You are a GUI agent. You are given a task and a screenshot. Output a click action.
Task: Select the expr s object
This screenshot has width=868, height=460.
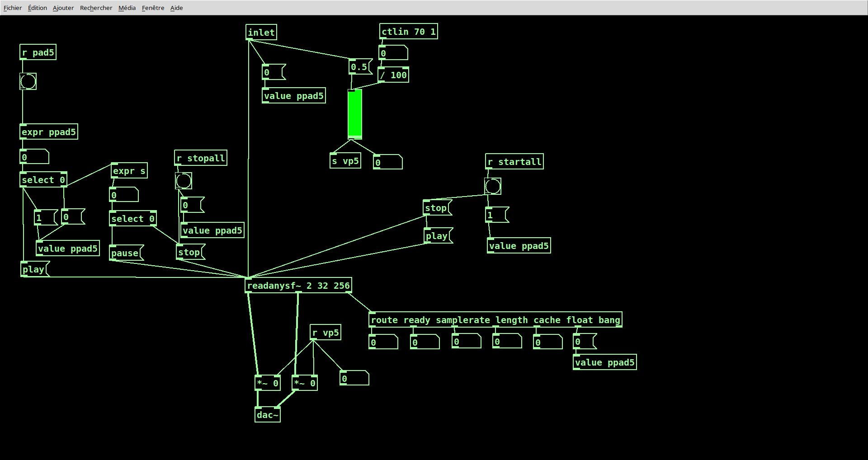pyautogui.click(x=129, y=171)
